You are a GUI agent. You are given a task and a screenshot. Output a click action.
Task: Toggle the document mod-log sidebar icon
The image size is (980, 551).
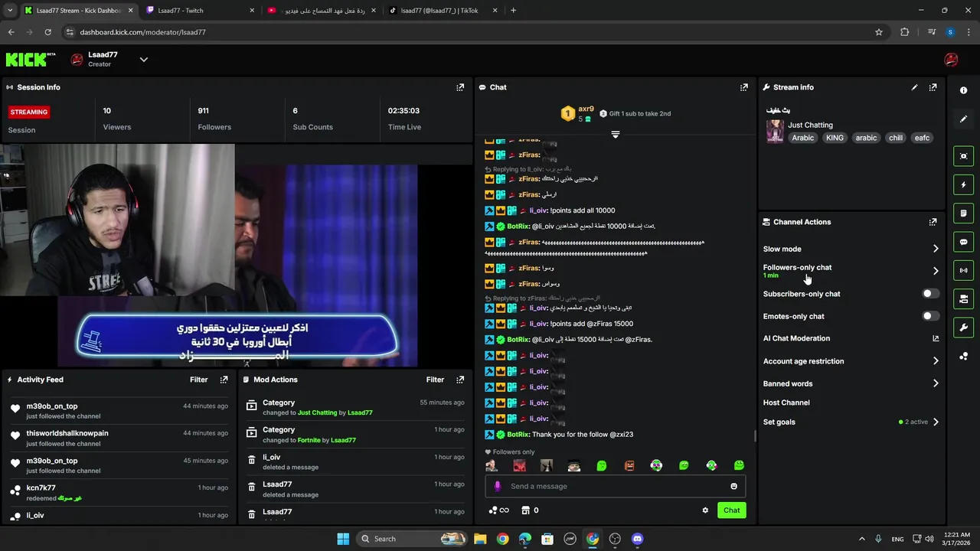(963, 213)
